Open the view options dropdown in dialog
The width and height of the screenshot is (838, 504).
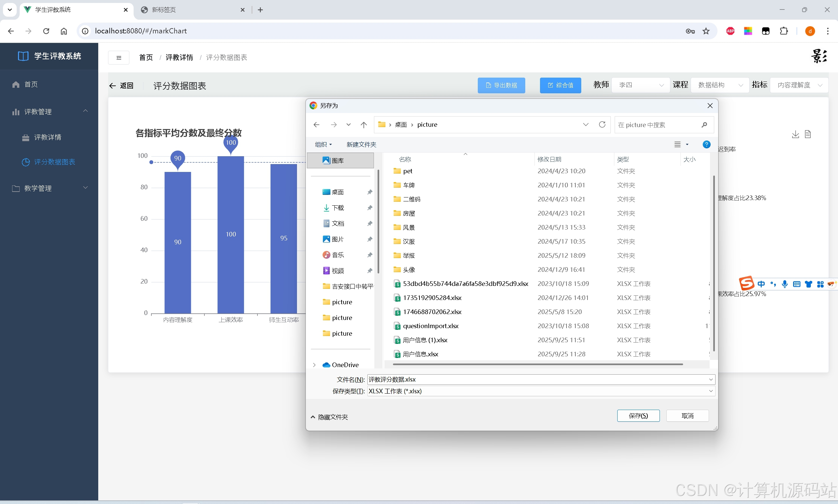coord(687,144)
